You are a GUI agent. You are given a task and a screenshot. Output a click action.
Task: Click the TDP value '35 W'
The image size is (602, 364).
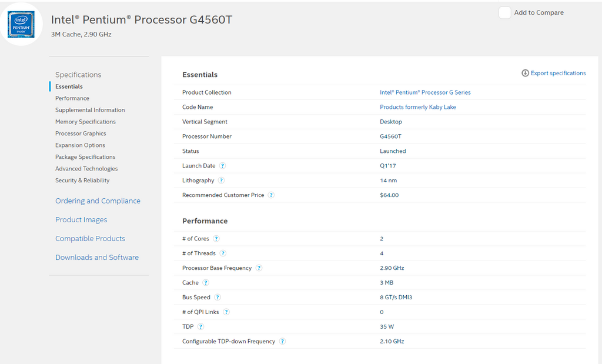click(x=387, y=327)
